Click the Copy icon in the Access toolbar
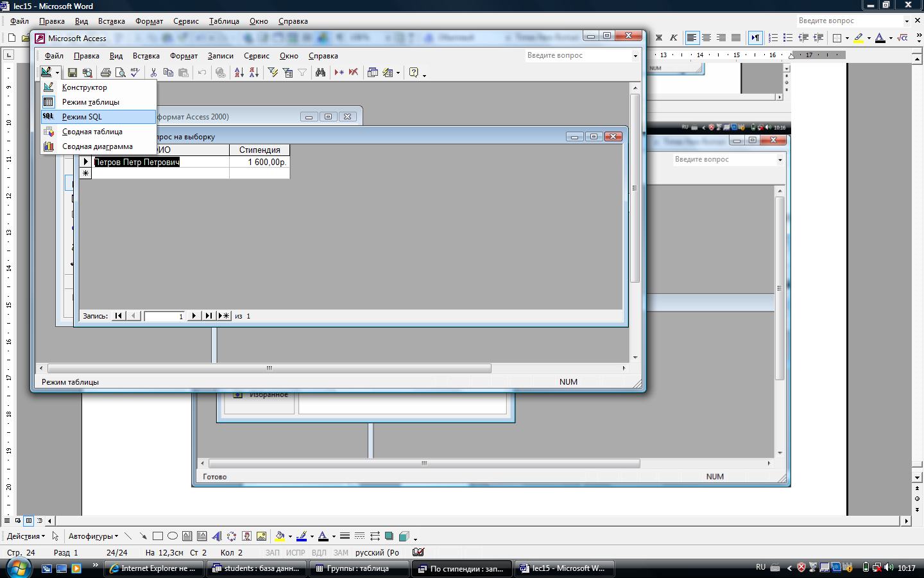This screenshot has width=924, height=578. point(168,73)
